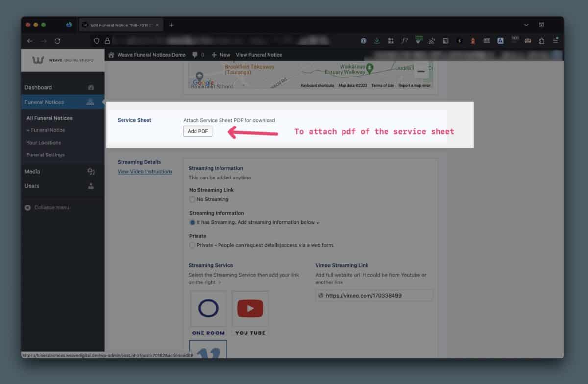Open the comments bubble icon in admin bar

196,55
